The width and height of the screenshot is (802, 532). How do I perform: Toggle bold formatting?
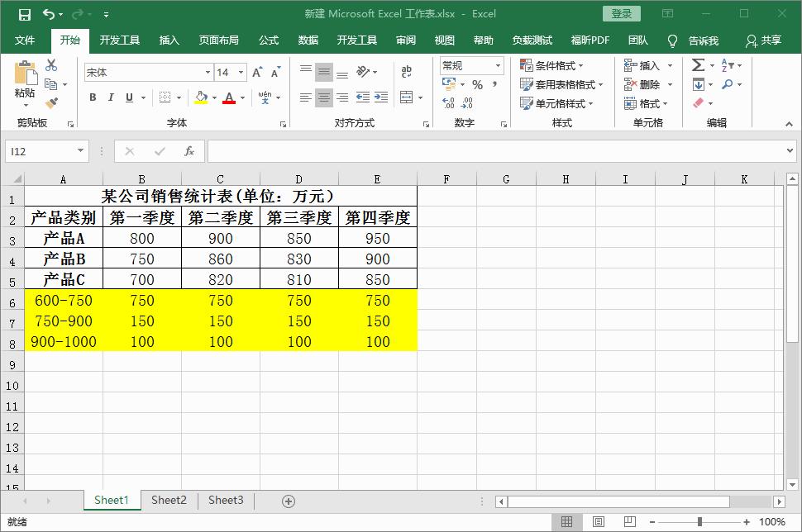[92, 97]
